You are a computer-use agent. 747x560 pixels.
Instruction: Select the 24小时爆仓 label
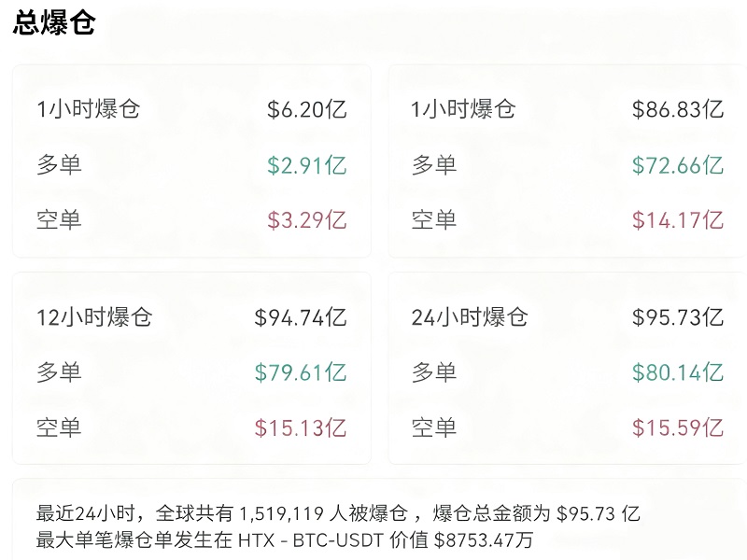(x=470, y=317)
